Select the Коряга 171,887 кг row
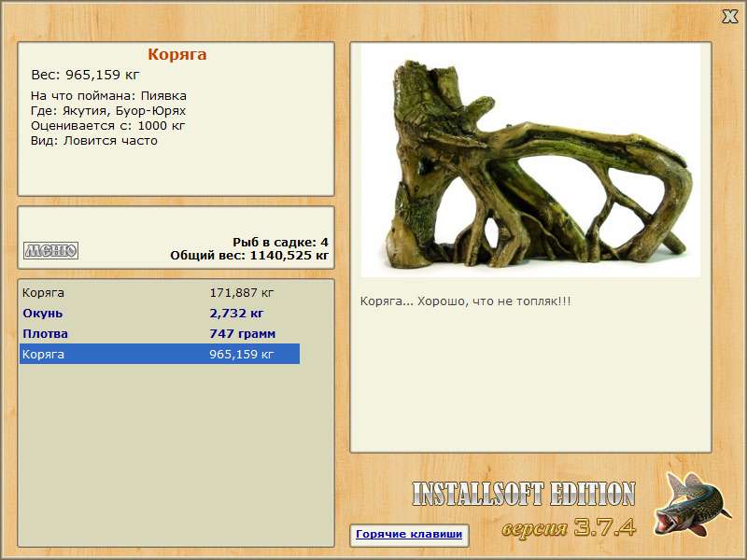This screenshot has width=747, height=560. tap(160, 293)
